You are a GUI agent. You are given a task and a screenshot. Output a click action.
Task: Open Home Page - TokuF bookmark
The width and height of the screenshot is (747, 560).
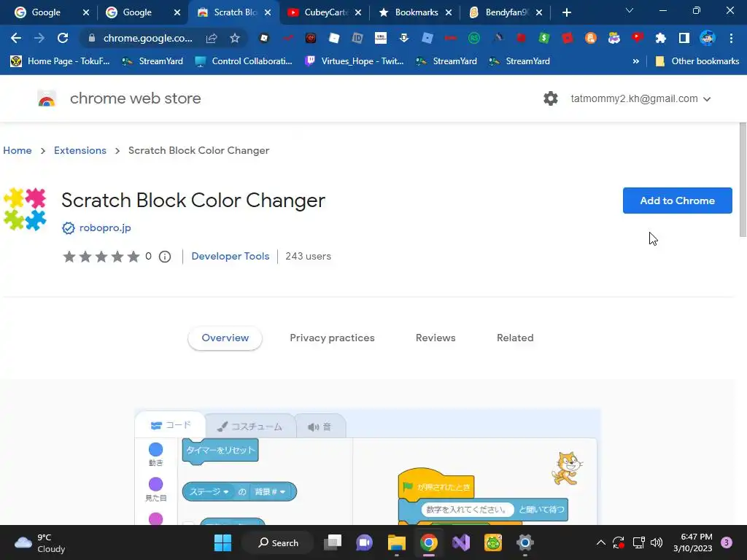click(60, 61)
